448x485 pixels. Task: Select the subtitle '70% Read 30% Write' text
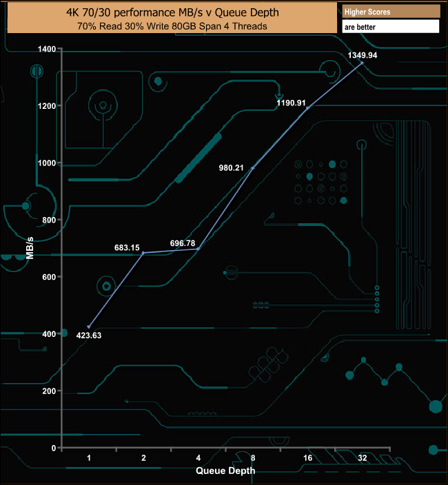coord(170,27)
